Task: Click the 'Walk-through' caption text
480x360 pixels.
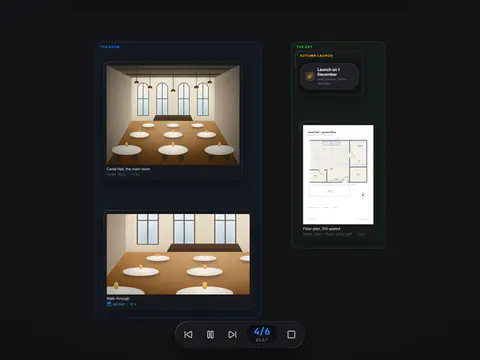Action: point(118,299)
